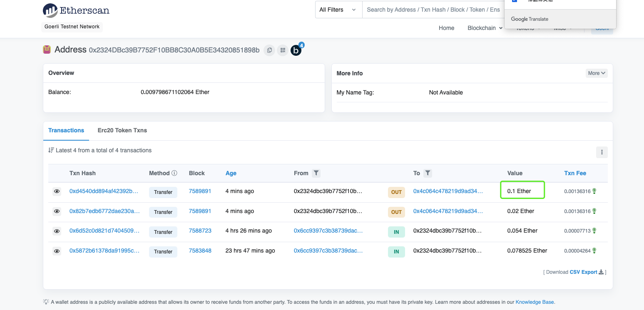Filter the To column
This screenshot has height=310, width=644.
point(428,173)
